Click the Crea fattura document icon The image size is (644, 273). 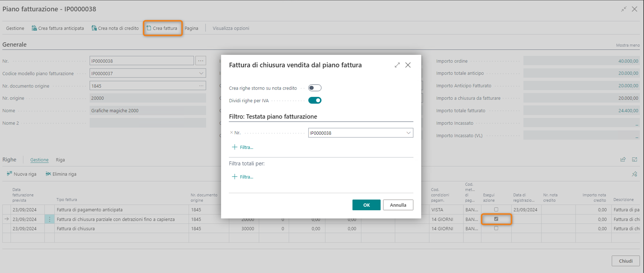149,28
